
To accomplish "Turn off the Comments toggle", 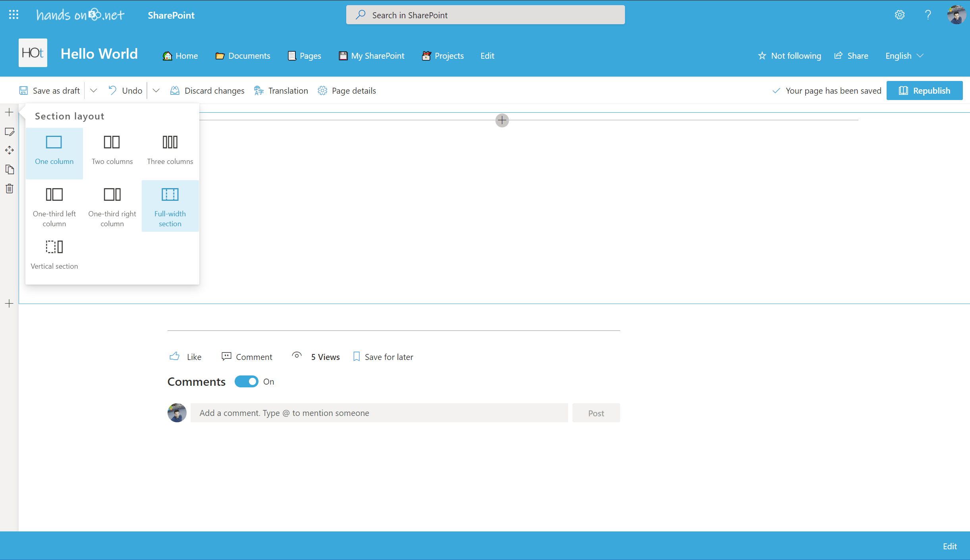I will coord(247,381).
